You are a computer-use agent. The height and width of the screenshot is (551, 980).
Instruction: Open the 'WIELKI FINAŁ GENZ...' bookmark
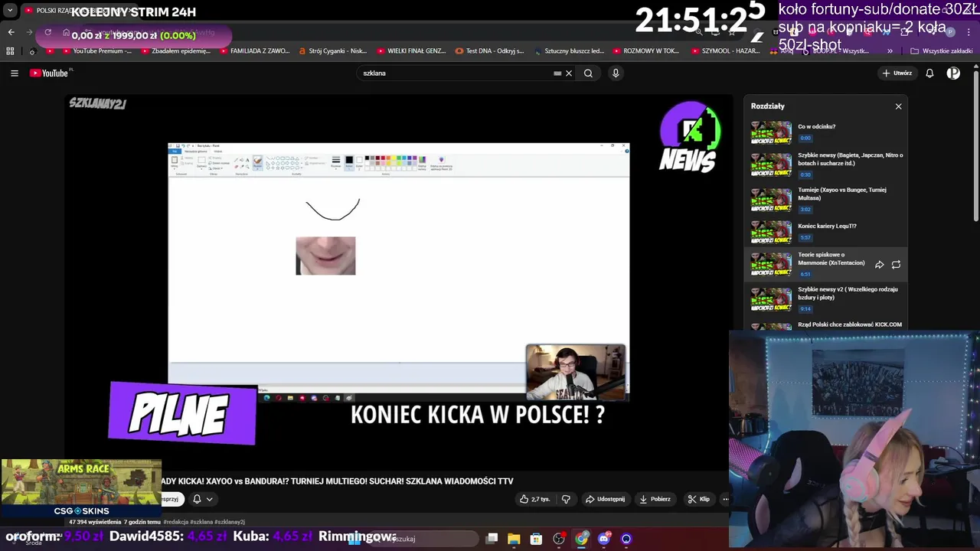[411, 51]
